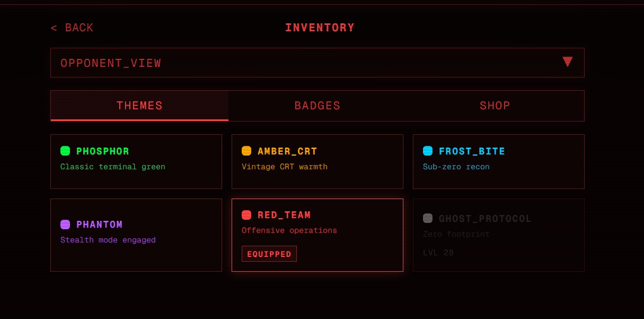Screen dimensions: 644x319
Task: Choose the AMBER_CRT theme card
Action: tap(317, 161)
